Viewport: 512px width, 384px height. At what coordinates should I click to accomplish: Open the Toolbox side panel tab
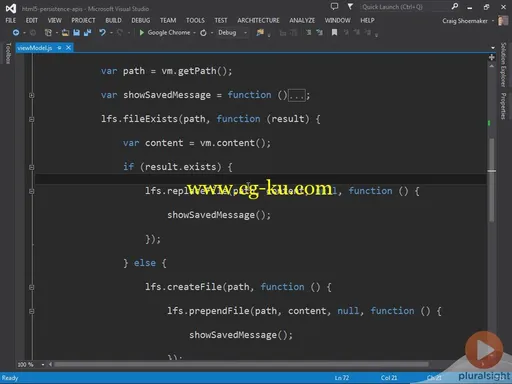[8, 53]
